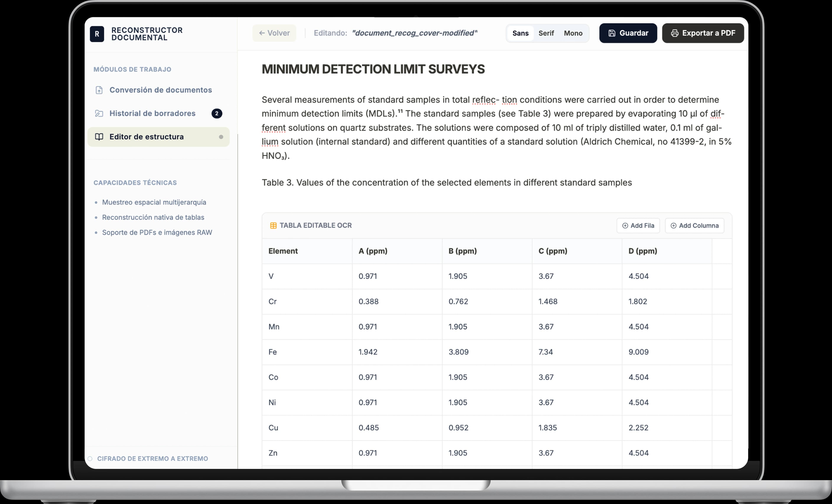Click the Editor de estructura book icon
Screen dimensions: 832x504
[99, 137]
